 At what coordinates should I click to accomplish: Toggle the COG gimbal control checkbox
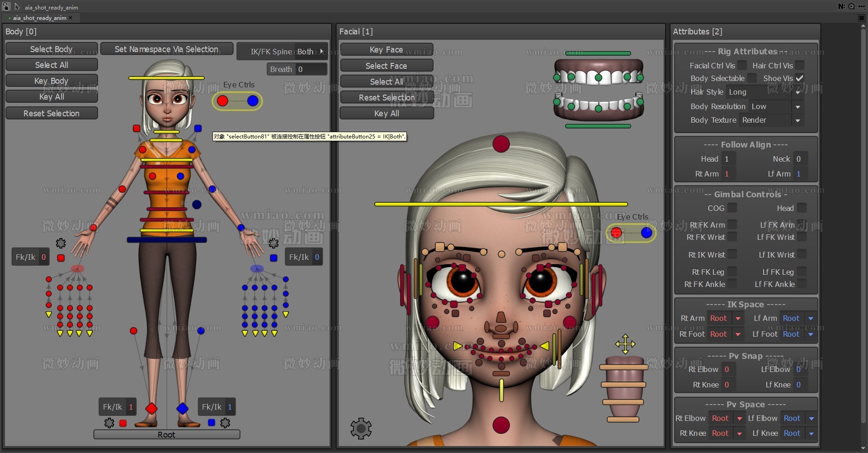point(732,208)
